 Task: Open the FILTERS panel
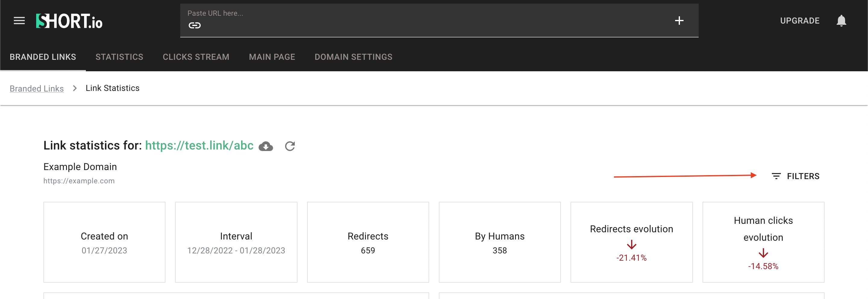pos(803,176)
